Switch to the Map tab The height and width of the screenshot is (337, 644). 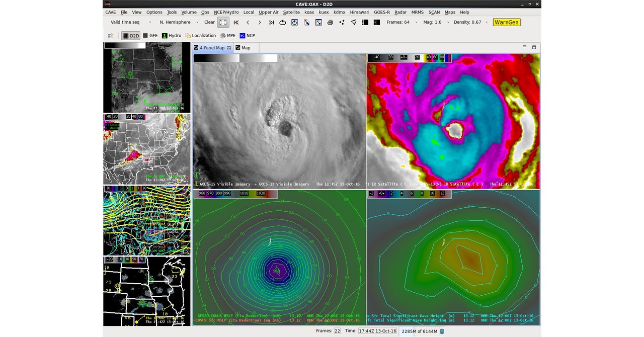point(245,47)
